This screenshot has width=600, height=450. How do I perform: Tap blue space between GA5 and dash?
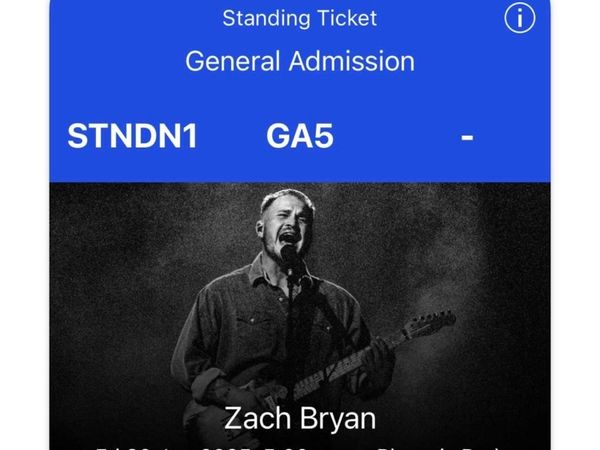397,136
